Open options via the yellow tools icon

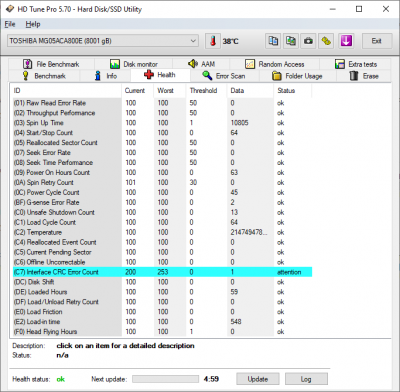pyautogui.click(x=326, y=41)
